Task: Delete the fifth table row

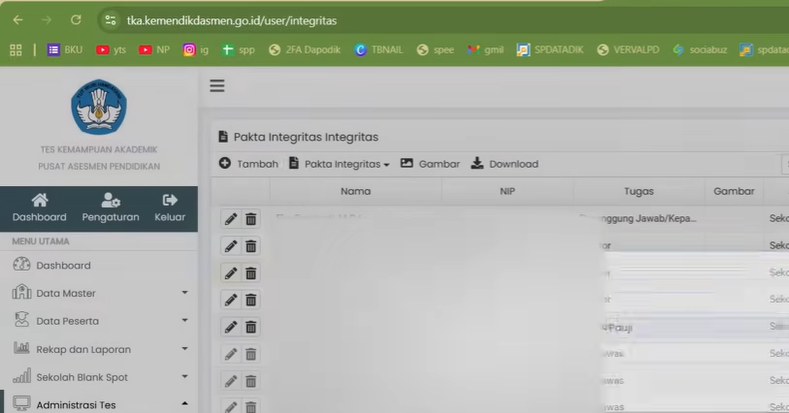Action: coord(251,327)
